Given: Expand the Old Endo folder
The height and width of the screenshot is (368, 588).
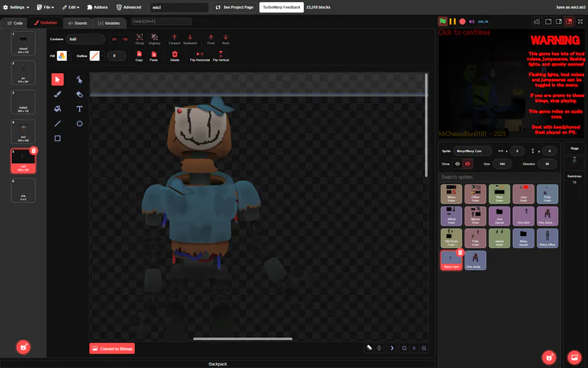Looking at the screenshot, I should (x=451, y=238).
